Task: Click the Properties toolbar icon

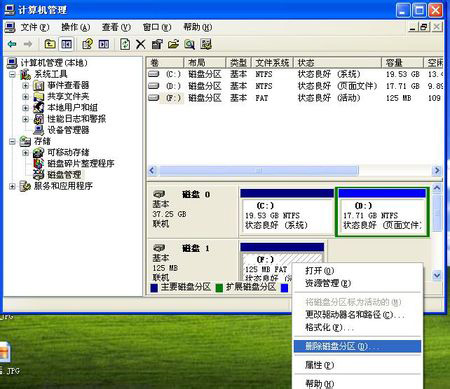Action: [157, 44]
